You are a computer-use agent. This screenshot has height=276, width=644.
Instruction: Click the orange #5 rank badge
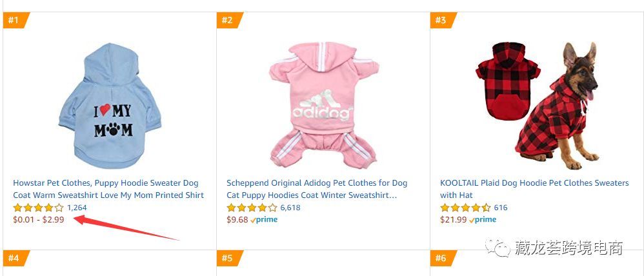(x=228, y=259)
